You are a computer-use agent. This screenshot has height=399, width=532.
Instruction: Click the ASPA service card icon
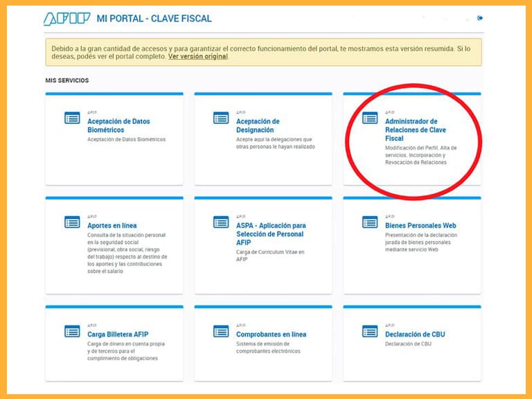pos(221,222)
